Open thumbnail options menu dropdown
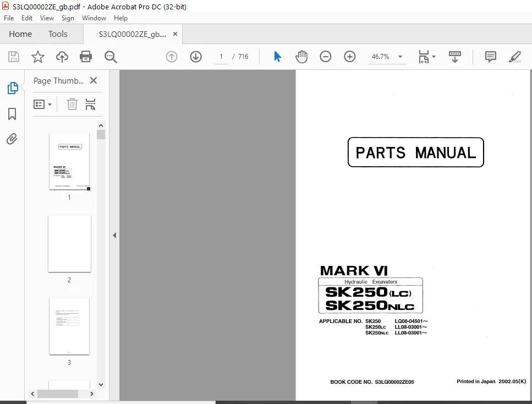This screenshot has height=404, width=532. pyautogui.click(x=43, y=104)
